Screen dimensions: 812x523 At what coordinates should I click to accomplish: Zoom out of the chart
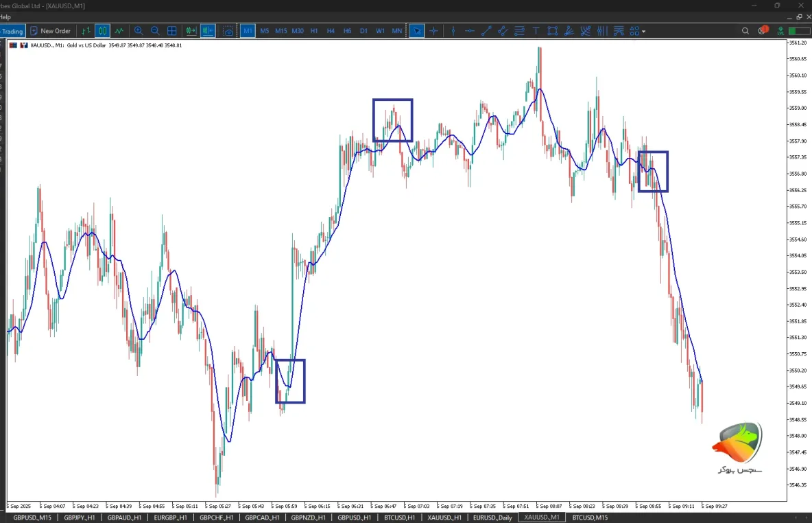(x=155, y=31)
